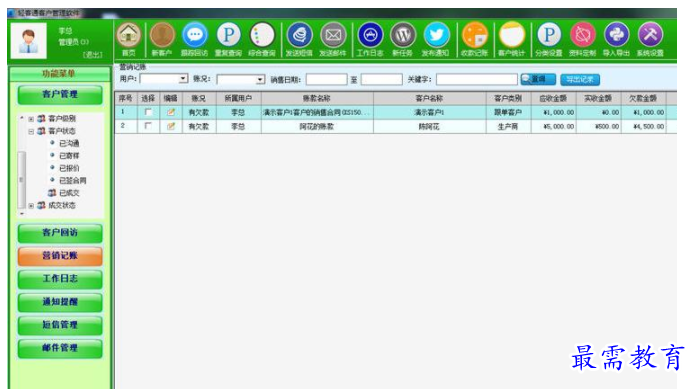Image resolution: width=693 pixels, height=389 pixels.
Task: Open 收款记账 payment record icon
Action: [x=474, y=35]
